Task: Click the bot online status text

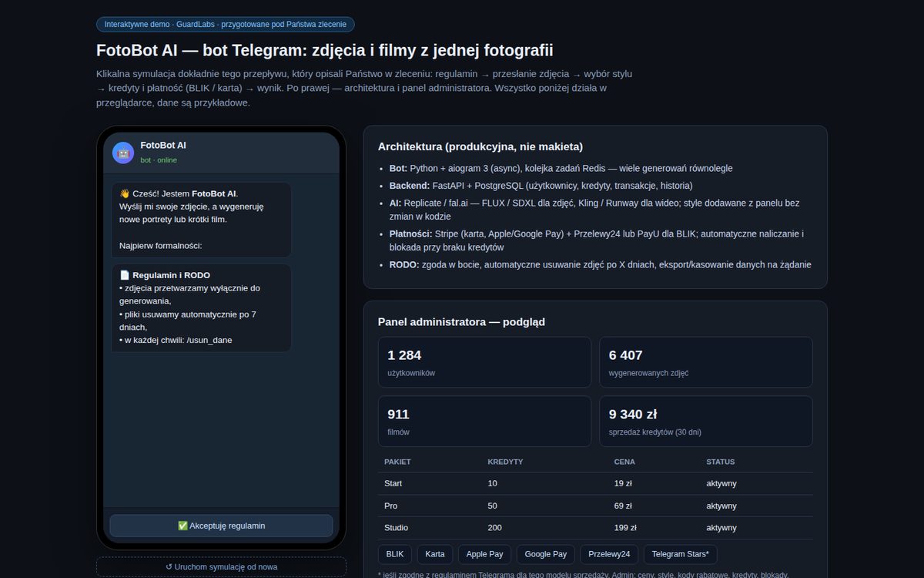Action: (159, 160)
